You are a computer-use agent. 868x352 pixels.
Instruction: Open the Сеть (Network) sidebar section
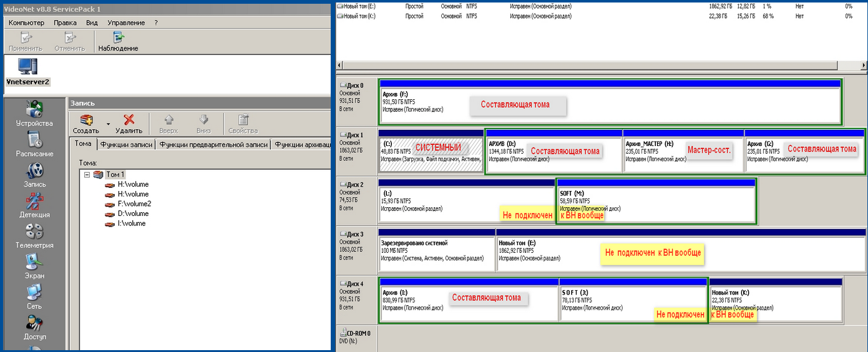coord(34,296)
